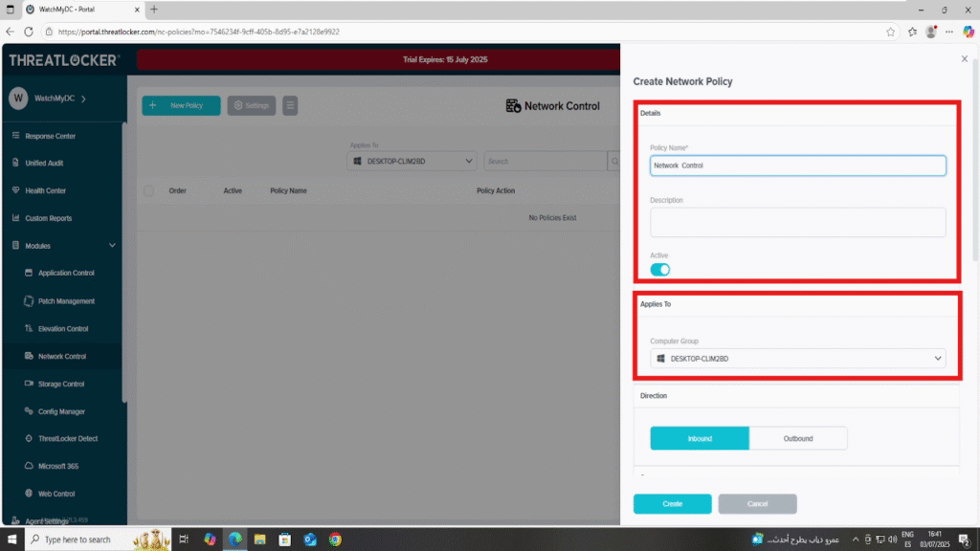
Task: Click the New Policy button
Action: [x=181, y=105]
